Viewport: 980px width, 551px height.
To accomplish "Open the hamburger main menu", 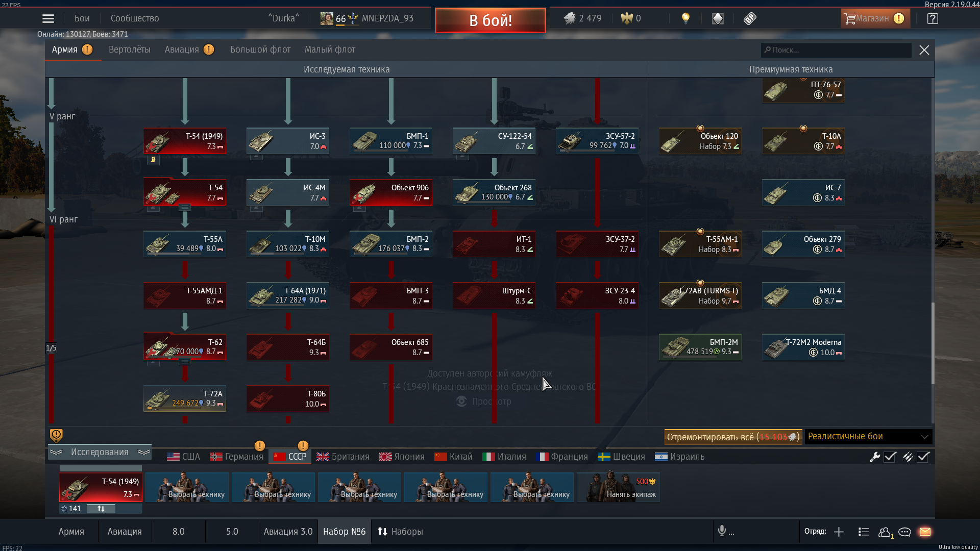I will pos(48,18).
